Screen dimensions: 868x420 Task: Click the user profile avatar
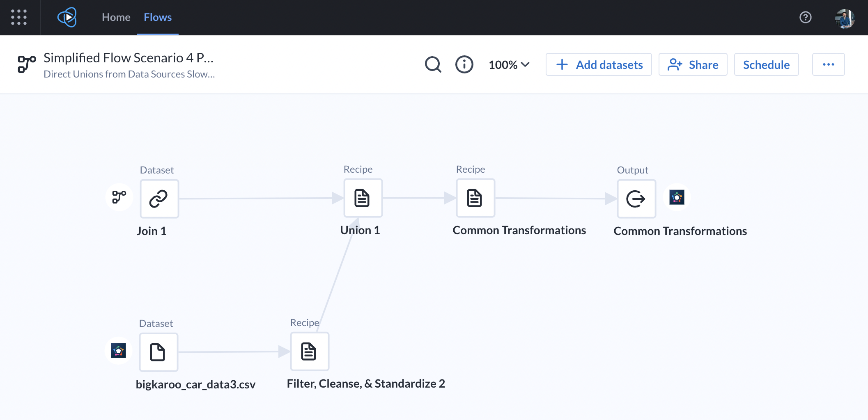point(845,17)
